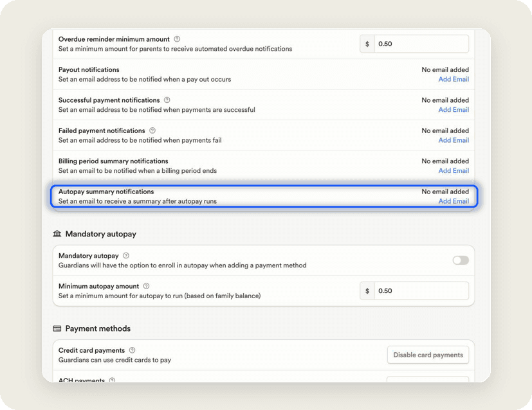Select 'Set an email to receive a summary after autopay runs'
The image size is (532, 410).
click(138, 201)
